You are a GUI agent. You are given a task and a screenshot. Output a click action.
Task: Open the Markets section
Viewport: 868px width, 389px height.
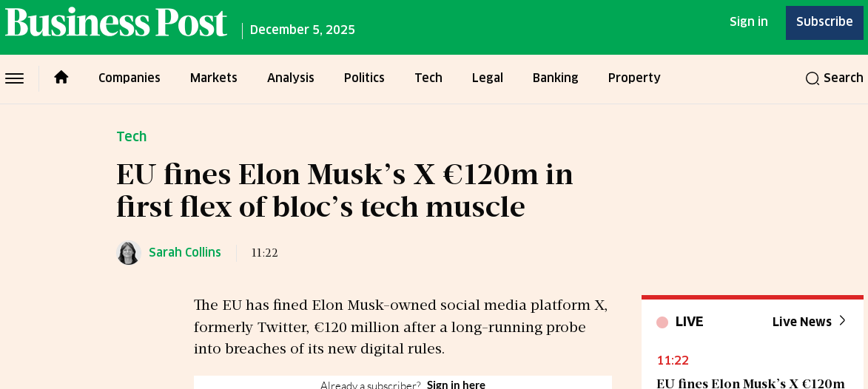pyautogui.click(x=214, y=78)
